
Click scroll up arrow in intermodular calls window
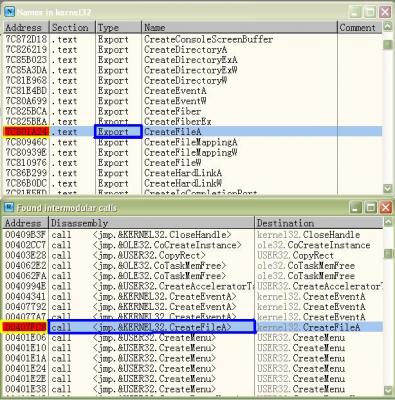click(x=388, y=222)
